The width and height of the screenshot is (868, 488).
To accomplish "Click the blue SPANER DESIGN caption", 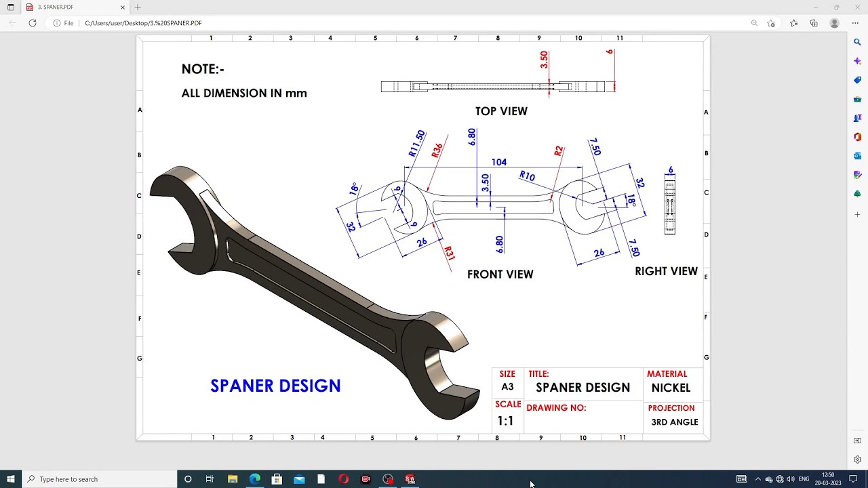I will pos(275,386).
